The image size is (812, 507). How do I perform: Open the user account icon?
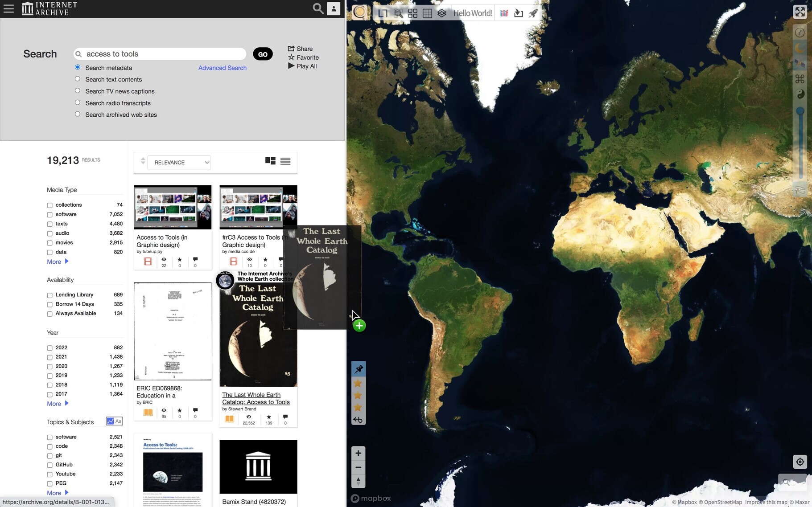(x=334, y=8)
